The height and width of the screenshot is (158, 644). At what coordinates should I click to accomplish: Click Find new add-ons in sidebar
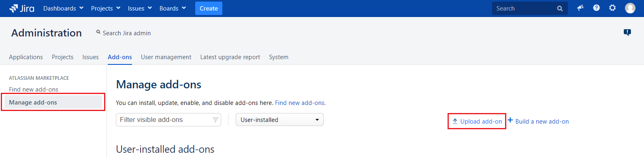pos(34,90)
